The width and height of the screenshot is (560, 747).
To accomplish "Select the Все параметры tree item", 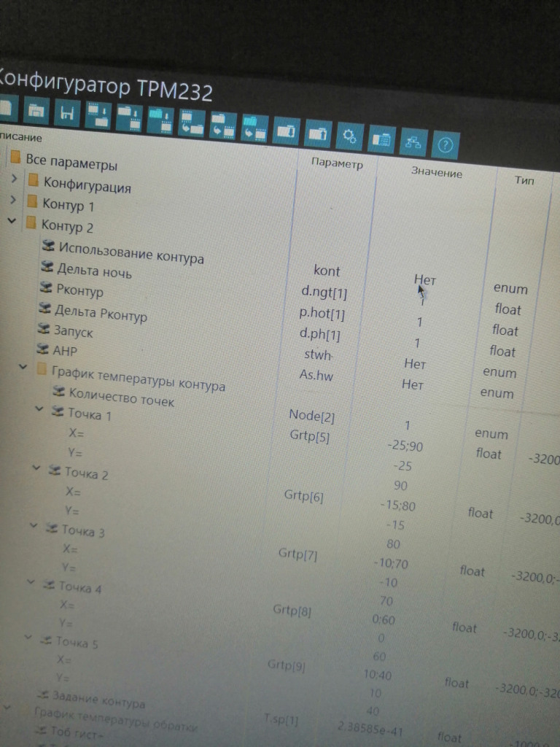I will pyautogui.click(x=71, y=162).
